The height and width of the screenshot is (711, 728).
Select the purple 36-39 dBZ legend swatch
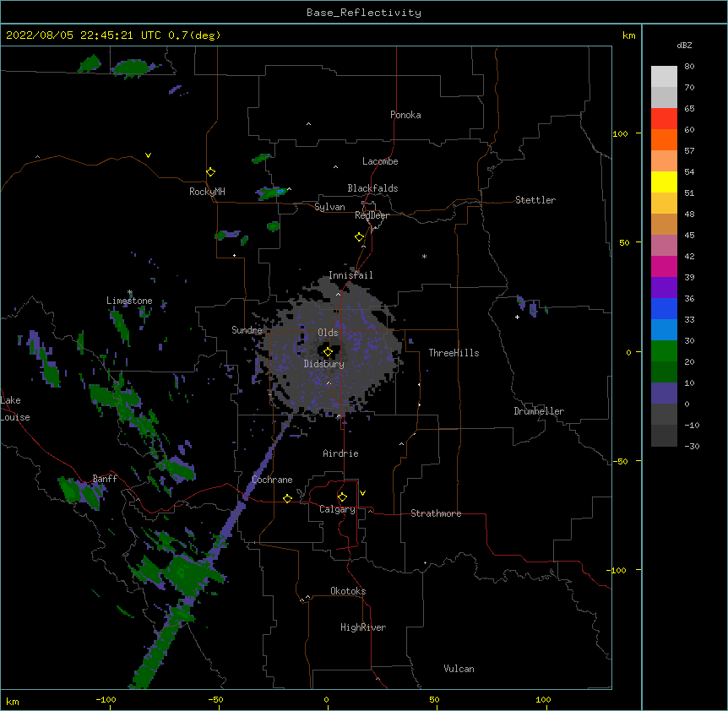pyautogui.click(x=664, y=288)
